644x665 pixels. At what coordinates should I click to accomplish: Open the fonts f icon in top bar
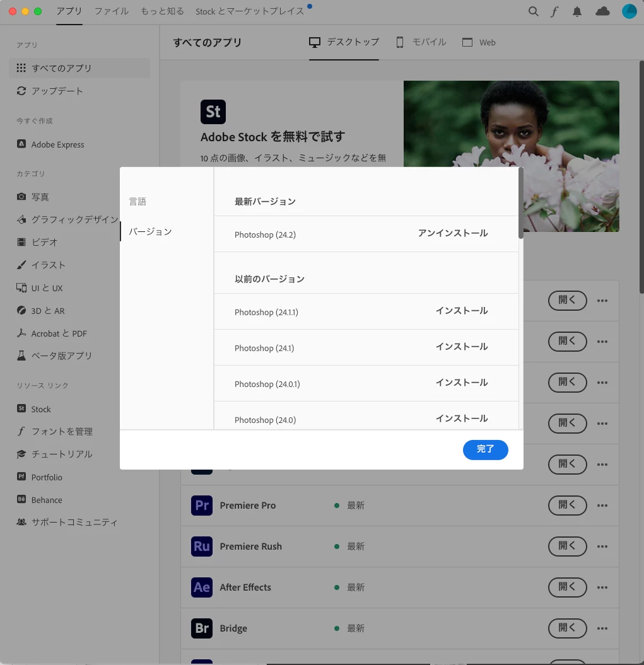click(554, 11)
